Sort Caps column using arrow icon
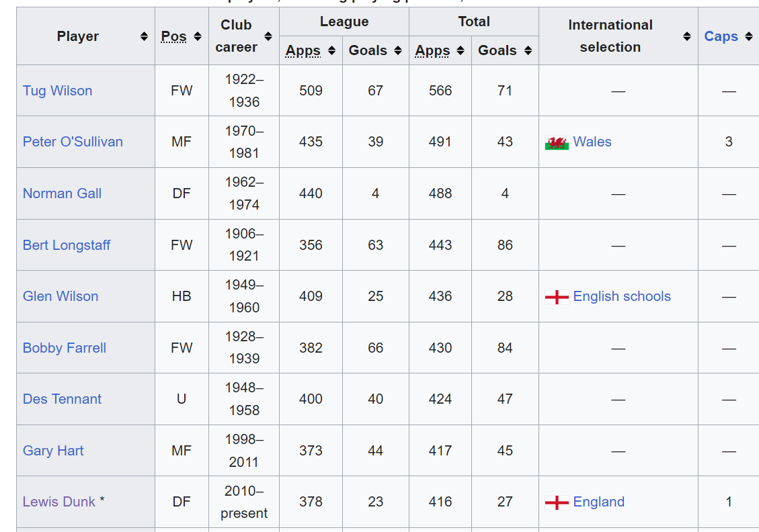This screenshot has height=532, width=759. pyautogui.click(x=749, y=36)
